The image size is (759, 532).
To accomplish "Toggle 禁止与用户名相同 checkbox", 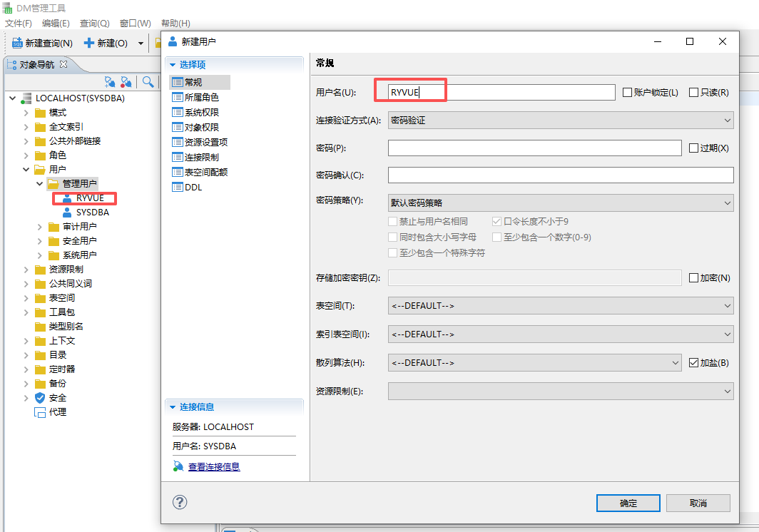I will (393, 222).
